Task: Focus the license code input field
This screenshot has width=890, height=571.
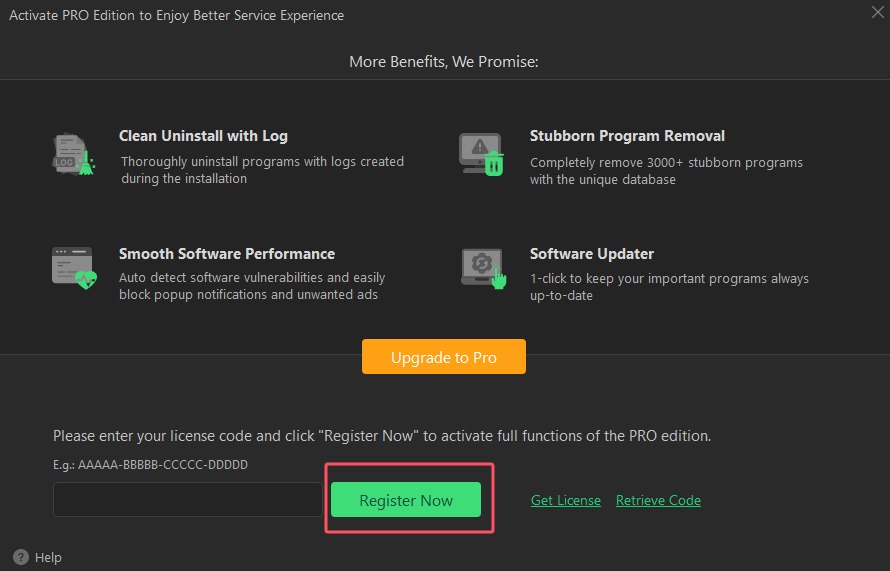Action: (188, 499)
